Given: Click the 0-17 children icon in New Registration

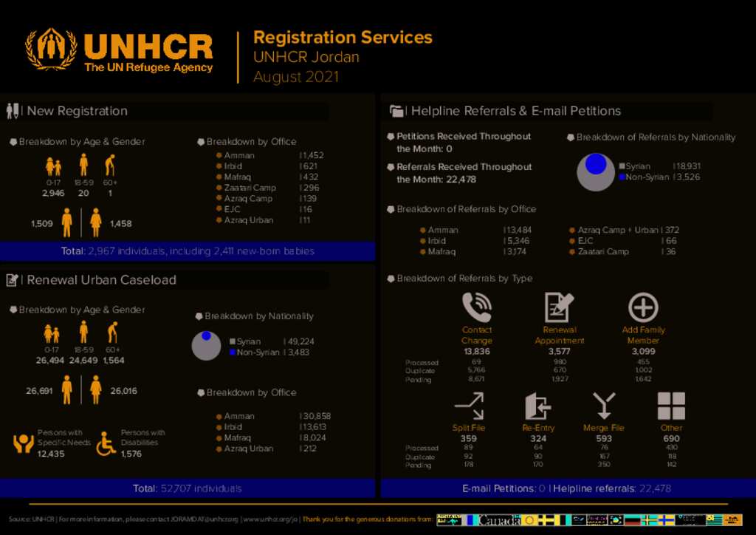Looking at the screenshot, I should coord(53,167).
